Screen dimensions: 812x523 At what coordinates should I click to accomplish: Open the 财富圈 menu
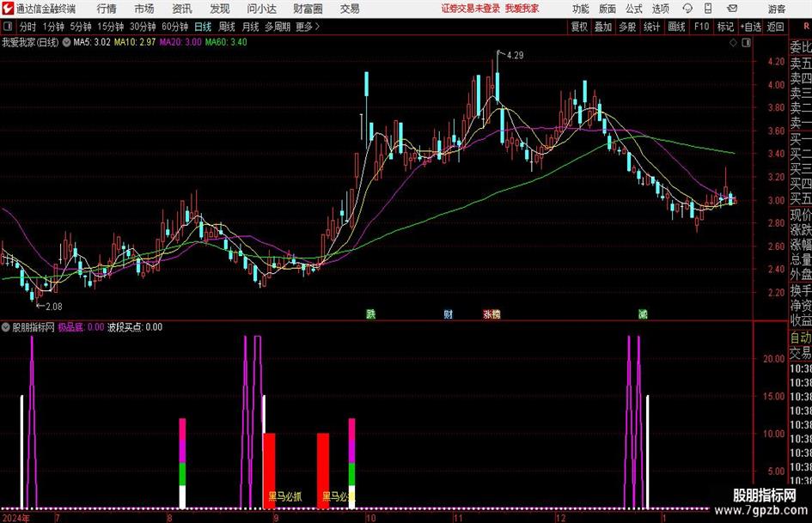(308, 9)
